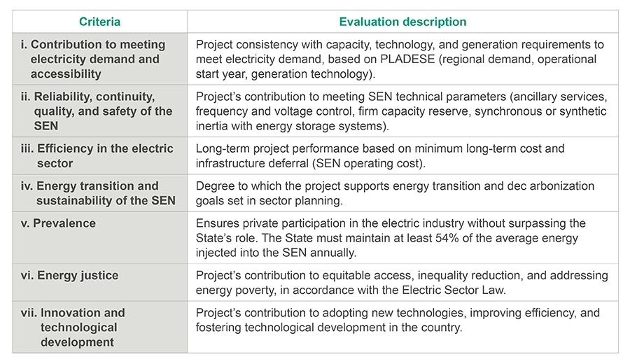Click the "Efficiency in the electric sector" cell
This screenshot has height=364, width=630.
98,156
